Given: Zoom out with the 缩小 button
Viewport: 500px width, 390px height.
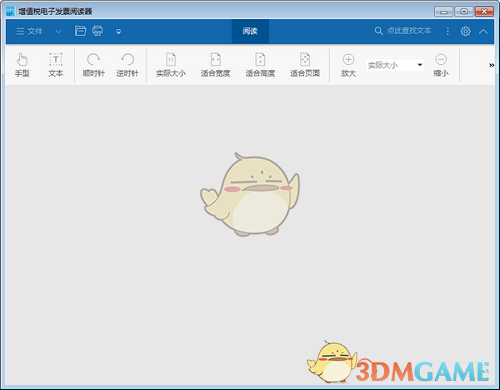Looking at the screenshot, I should pos(441,65).
